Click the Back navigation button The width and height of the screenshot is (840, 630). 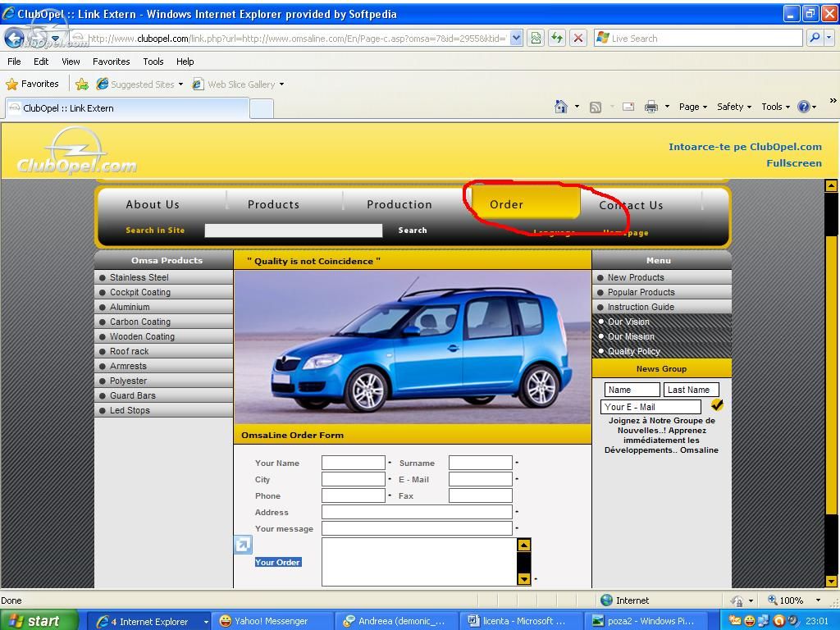[x=14, y=38]
